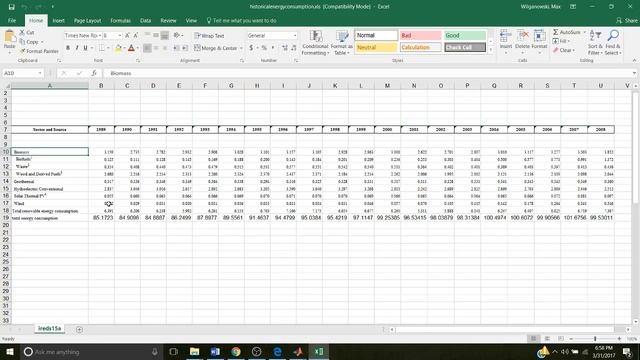Open the Insert tab
This screenshot has width=640, height=360.
(58, 20)
